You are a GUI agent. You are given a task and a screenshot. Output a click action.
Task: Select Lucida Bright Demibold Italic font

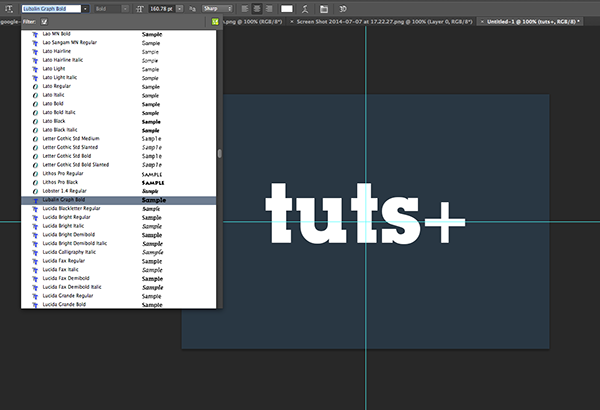click(x=119, y=244)
